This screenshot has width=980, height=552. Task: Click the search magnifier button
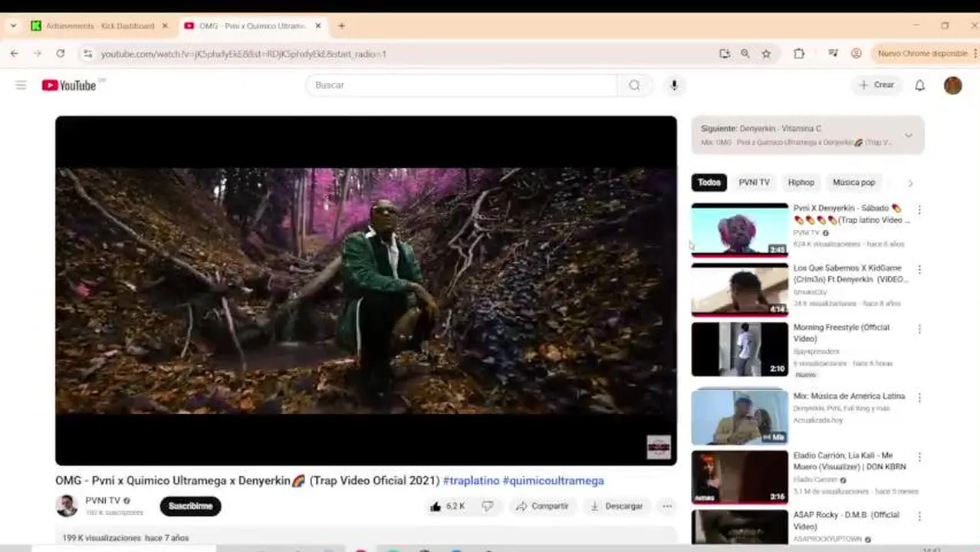pyautogui.click(x=634, y=85)
